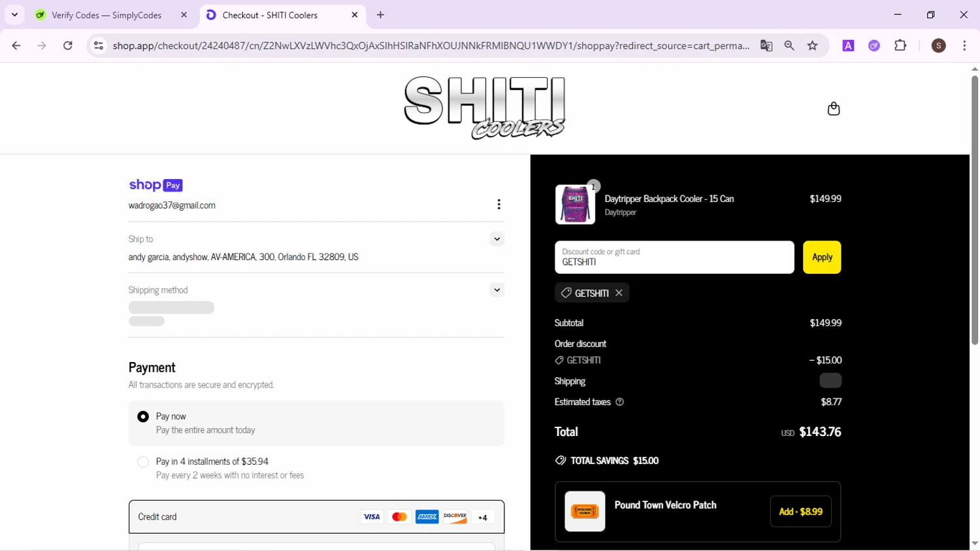The width and height of the screenshot is (980, 551).
Task: Click the SHITI Coolers logo
Action: (x=485, y=108)
